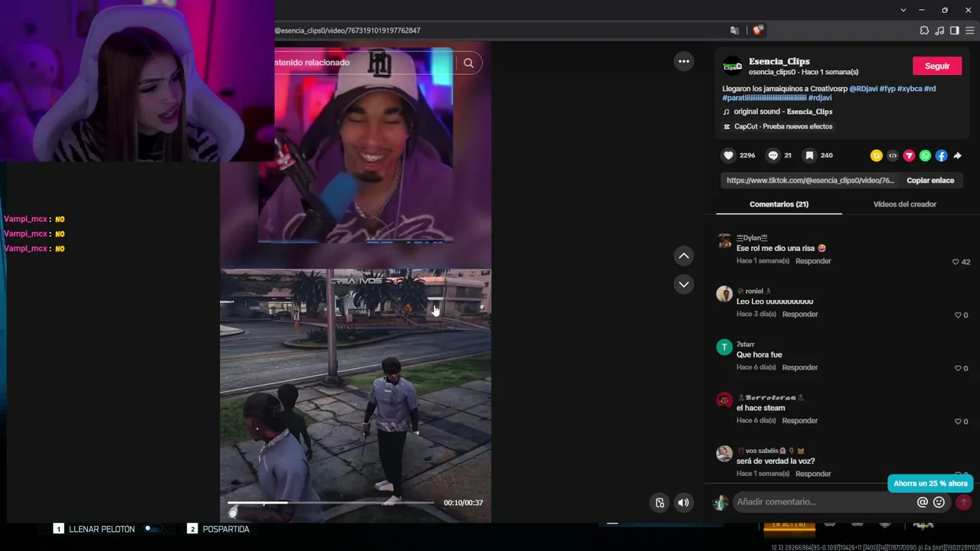Reply to vos sabéis comment with Responder
980x551 pixels.
tap(813, 474)
